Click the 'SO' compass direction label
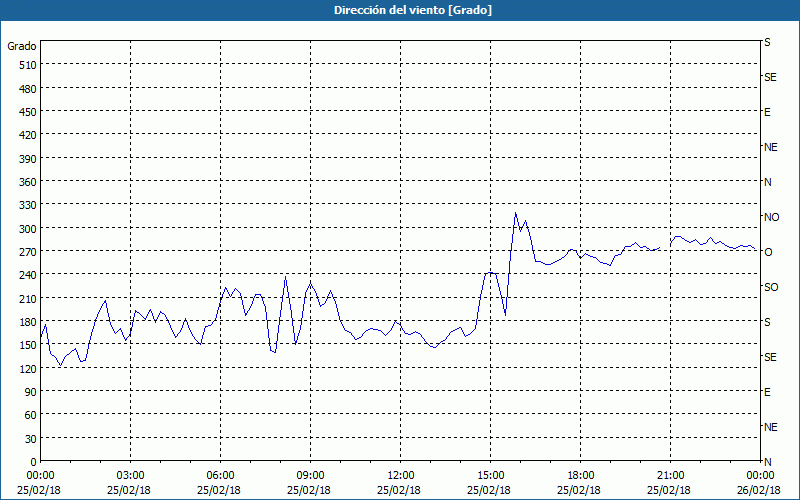This screenshot has width=800, height=500. [x=771, y=287]
